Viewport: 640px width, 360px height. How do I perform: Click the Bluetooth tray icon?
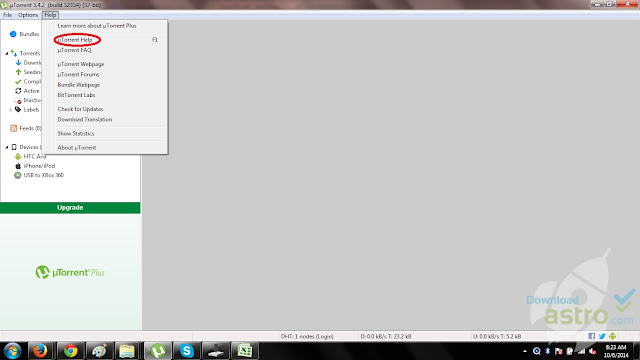pyautogui.click(x=547, y=351)
